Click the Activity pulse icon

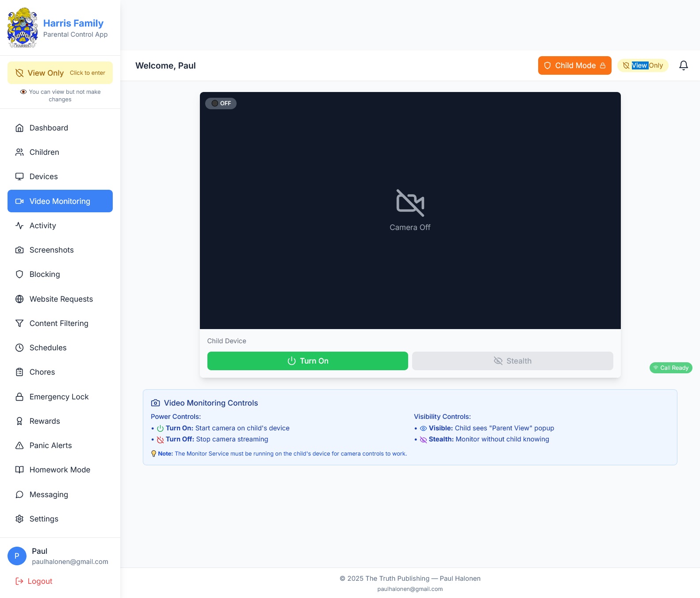click(x=19, y=226)
